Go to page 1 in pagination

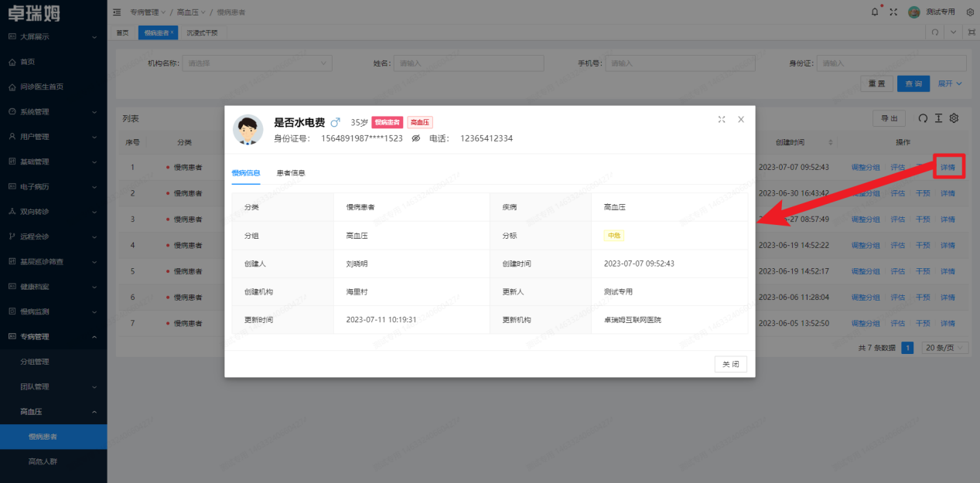[x=908, y=348]
